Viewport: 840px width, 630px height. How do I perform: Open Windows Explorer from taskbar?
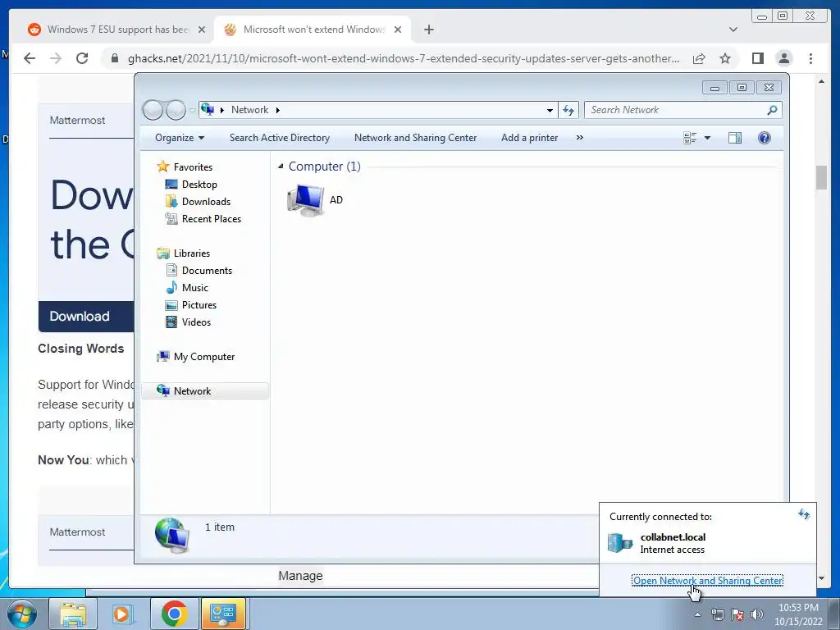point(73,614)
